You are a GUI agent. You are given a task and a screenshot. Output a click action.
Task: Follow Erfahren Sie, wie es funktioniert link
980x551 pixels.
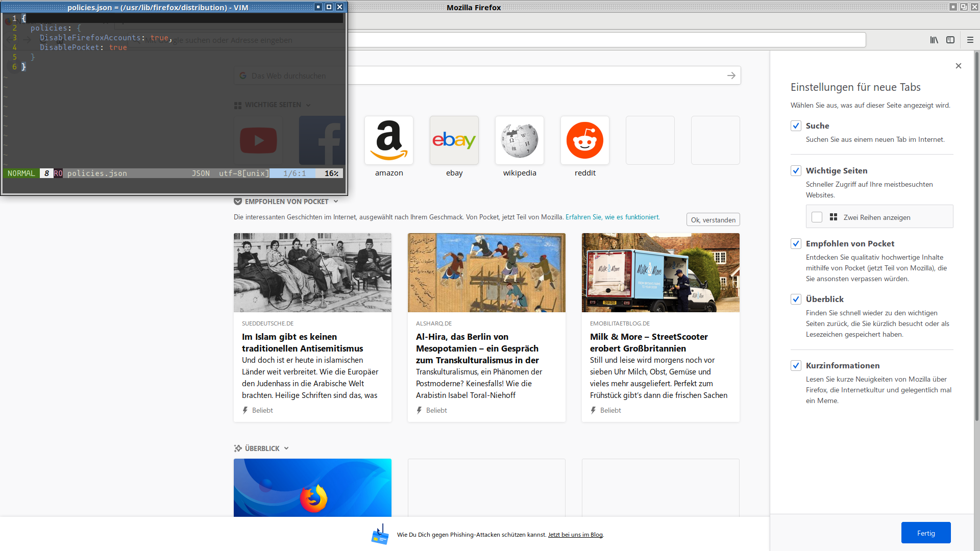tap(612, 217)
